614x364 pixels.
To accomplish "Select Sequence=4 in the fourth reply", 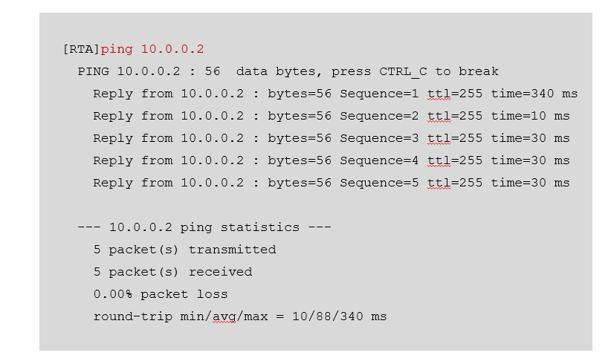I will click(x=379, y=161).
